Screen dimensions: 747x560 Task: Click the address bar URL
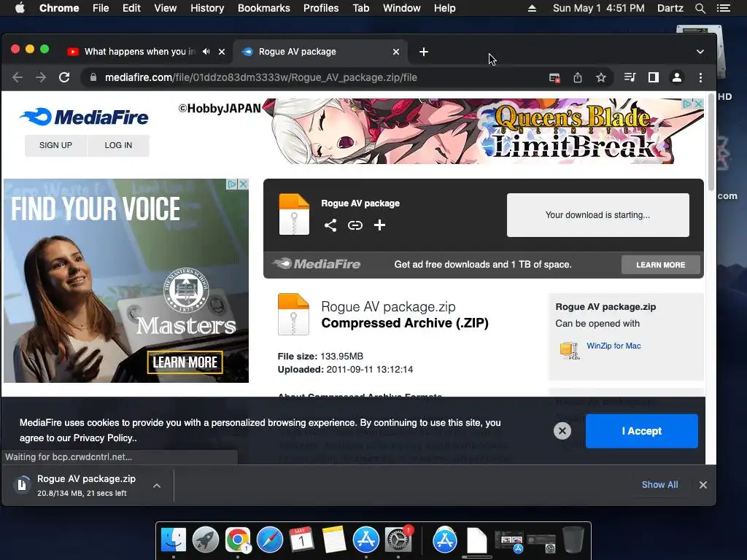[x=261, y=77]
